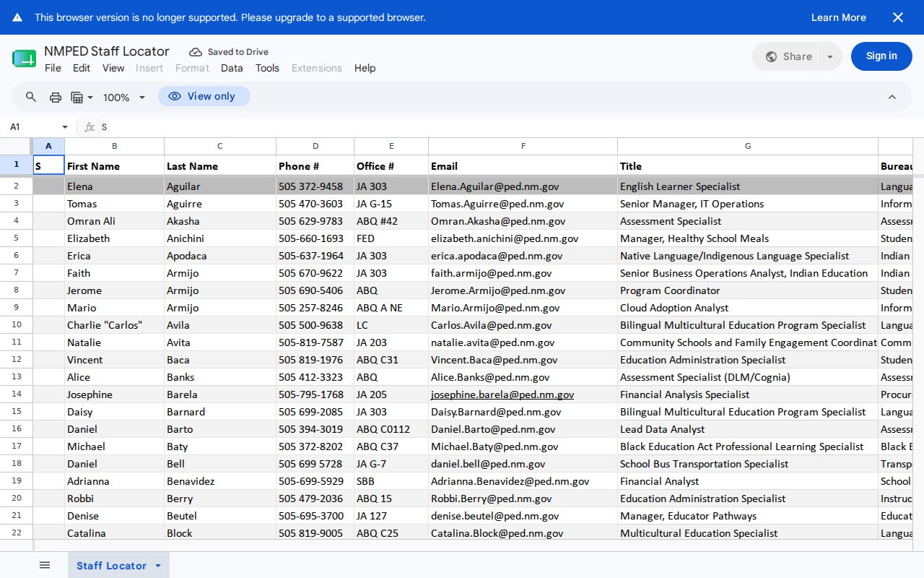The width and height of the screenshot is (924, 578).
Task: Select row 22 header
Action: (16, 532)
